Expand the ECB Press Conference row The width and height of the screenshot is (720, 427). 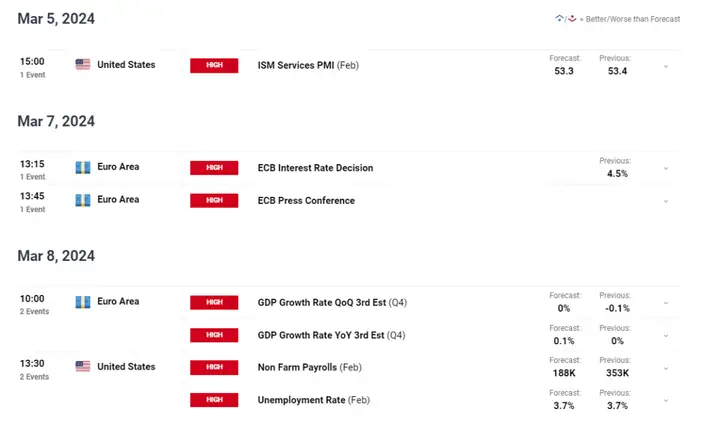click(x=666, y=201)
